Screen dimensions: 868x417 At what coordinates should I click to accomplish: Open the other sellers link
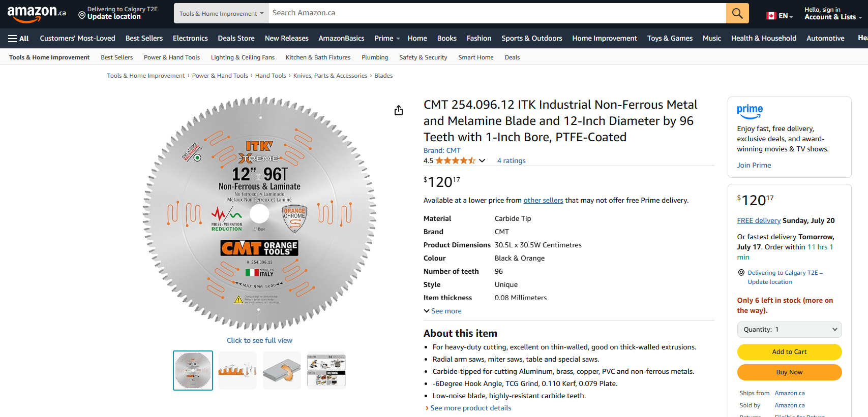coord(543,200)
